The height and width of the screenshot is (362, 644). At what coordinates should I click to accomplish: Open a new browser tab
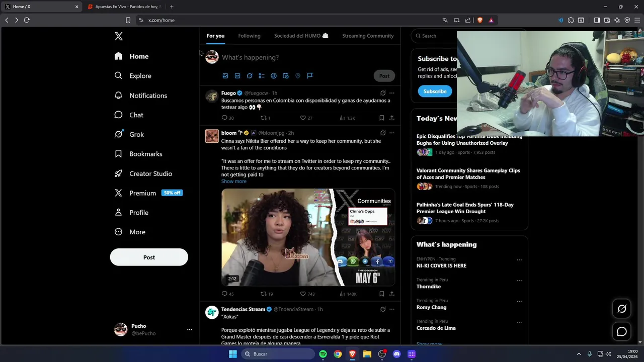coord(172,7)
